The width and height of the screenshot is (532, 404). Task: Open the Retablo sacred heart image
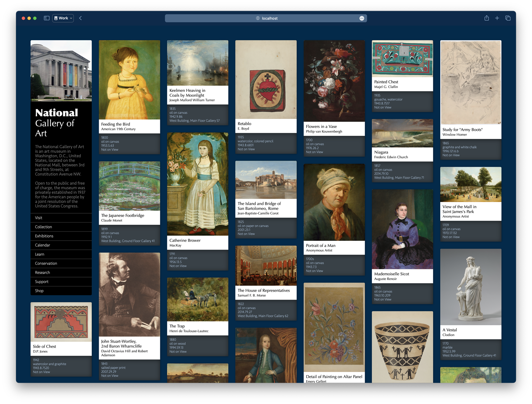[266, 79]
